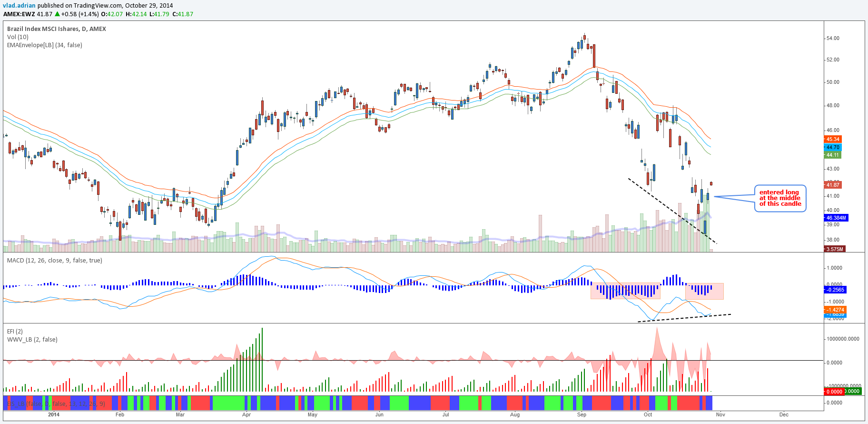
Task: Click the C:41.87 close value
Action: click(x=182, y=14)
